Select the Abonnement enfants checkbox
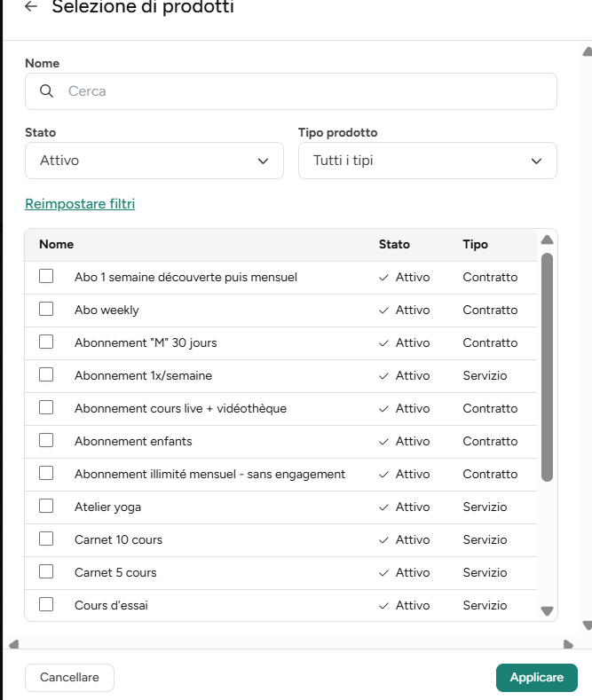Screen dimensions: 592x700 pos(46,440)
